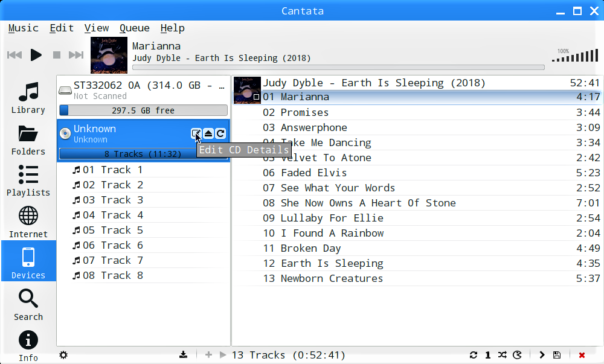Start playback with the Play button

[x=36, y=55]
